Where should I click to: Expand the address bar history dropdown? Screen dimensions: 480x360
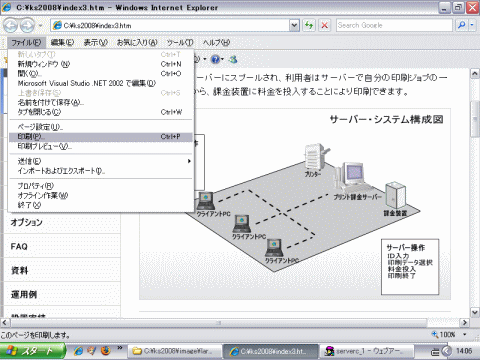(294, 25)
